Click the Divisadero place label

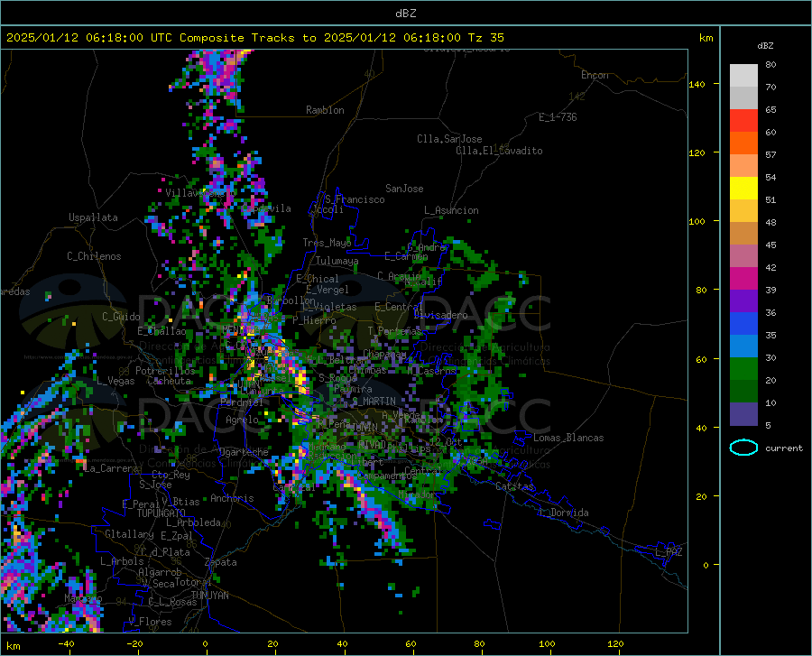click(x=440, y=315)
